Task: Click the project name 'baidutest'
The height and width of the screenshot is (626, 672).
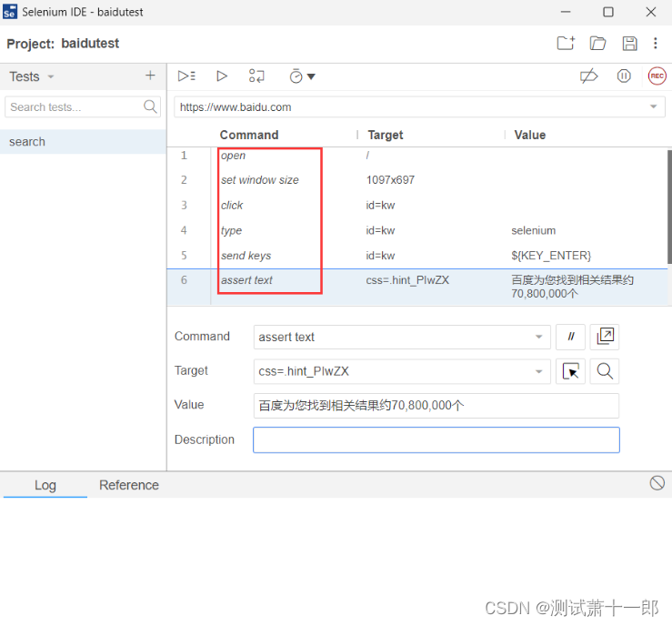Action: pos(90,44)
